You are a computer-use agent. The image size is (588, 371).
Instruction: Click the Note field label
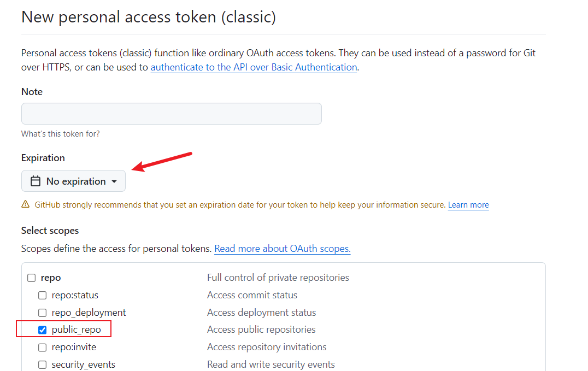pos(32,92)
